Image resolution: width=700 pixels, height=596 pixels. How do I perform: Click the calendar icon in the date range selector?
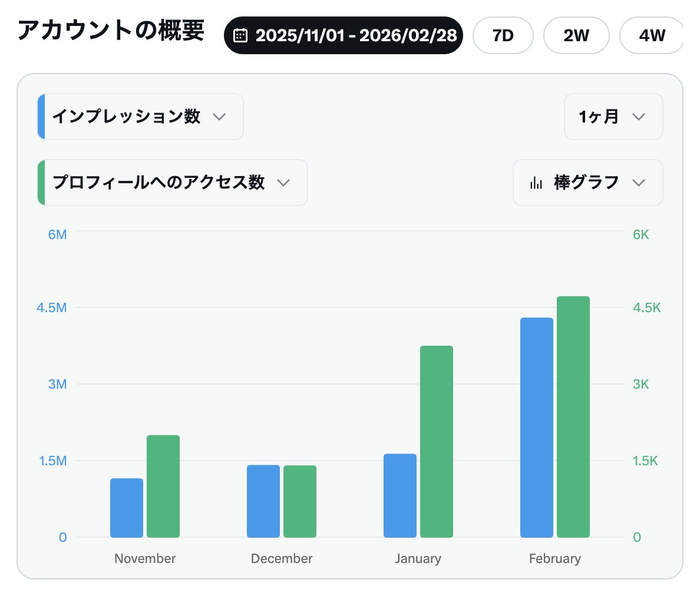(242, 35)
